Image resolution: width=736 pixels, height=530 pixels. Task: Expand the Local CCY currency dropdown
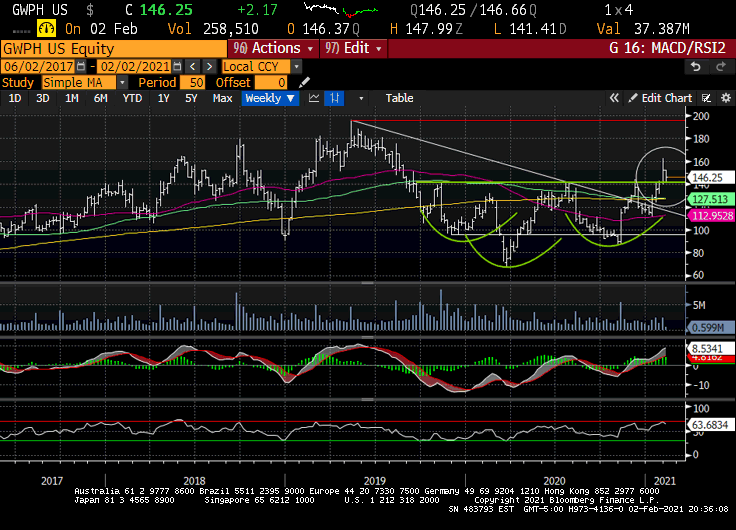click(x=296, y=67)
